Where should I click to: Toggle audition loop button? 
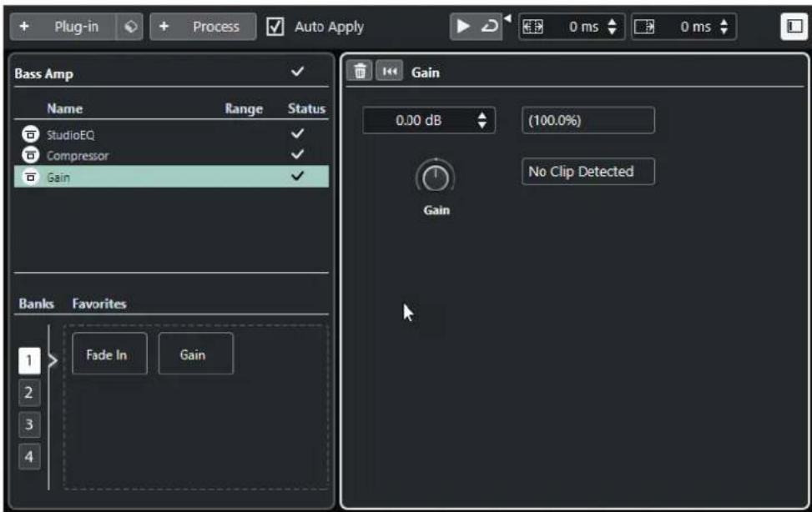point(489,27)
